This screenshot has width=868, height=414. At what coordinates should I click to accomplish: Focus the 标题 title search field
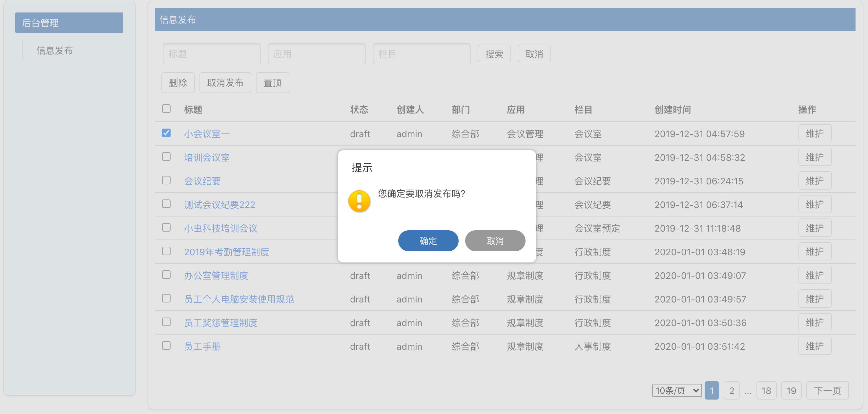tap(212, 54)
